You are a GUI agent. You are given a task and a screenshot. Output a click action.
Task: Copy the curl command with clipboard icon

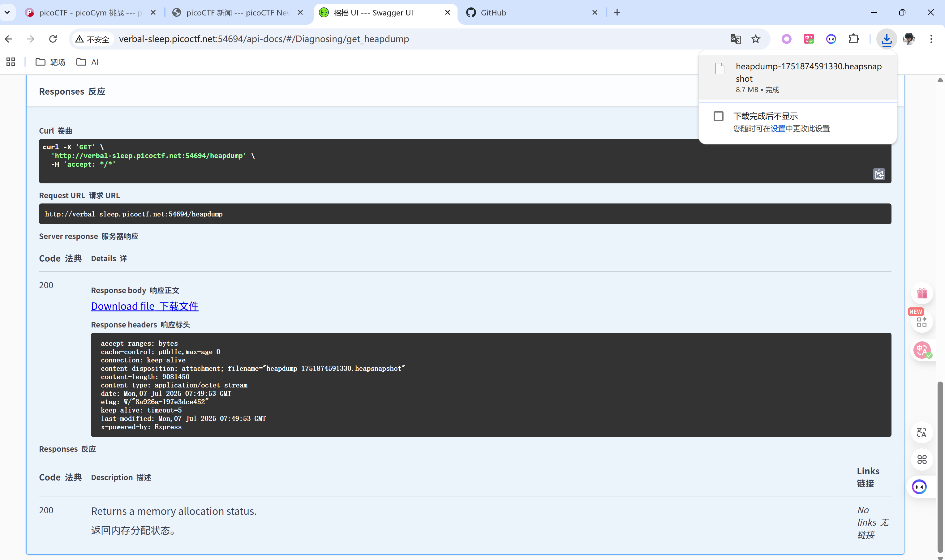point(879,174)
